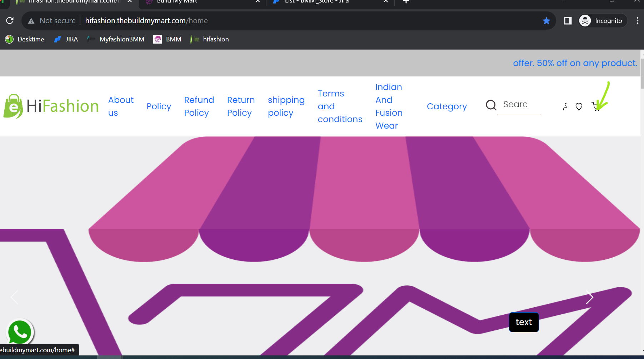The image size is (644, 359).
Task: Open the JIRA bookmark
Action: point(66,39)
